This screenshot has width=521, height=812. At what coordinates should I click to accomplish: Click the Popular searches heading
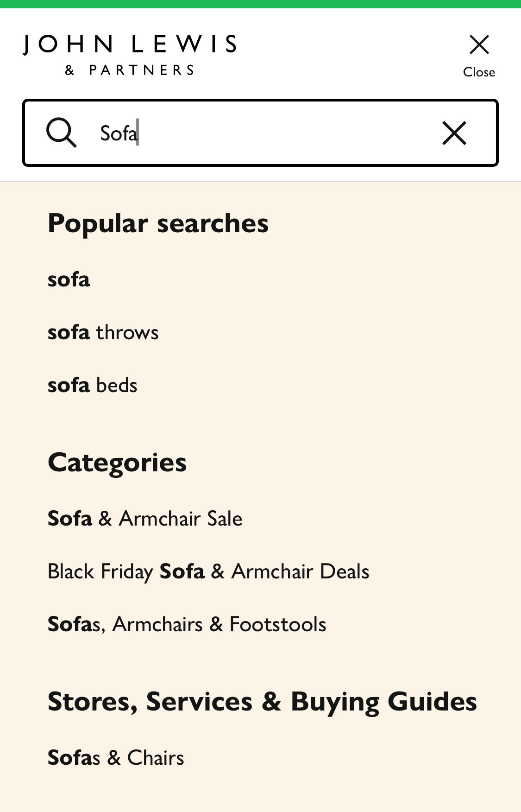[158, 223]
